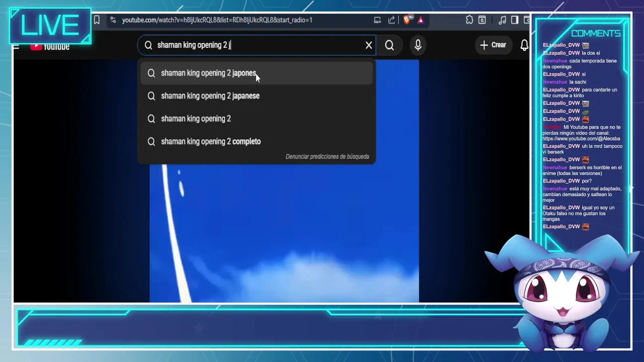
Task: Open YouTube hamburger guide menu
Action: coord(16,47)
